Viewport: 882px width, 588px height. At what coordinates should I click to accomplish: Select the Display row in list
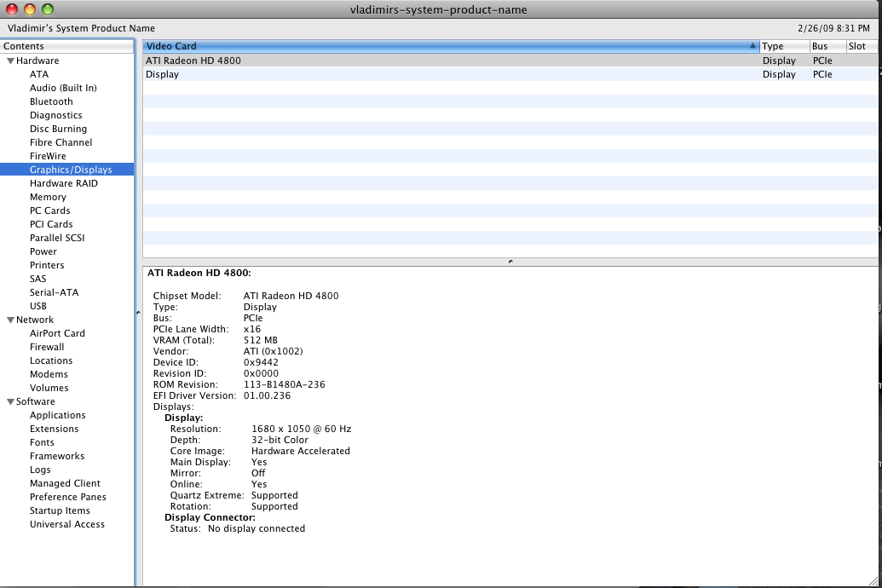(510, 74)
